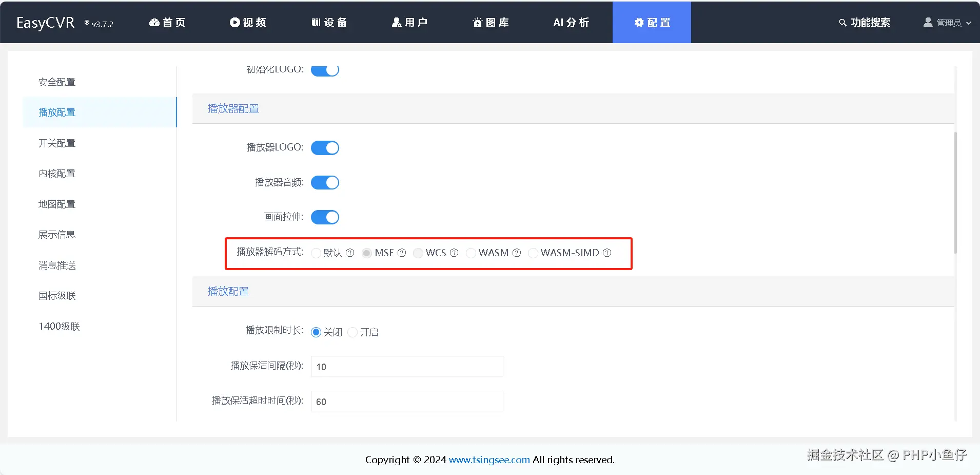This screenshot has height=475, width=980.
Task: Click the settings panel vertical scrollbar
Action: tap(955, 193)
